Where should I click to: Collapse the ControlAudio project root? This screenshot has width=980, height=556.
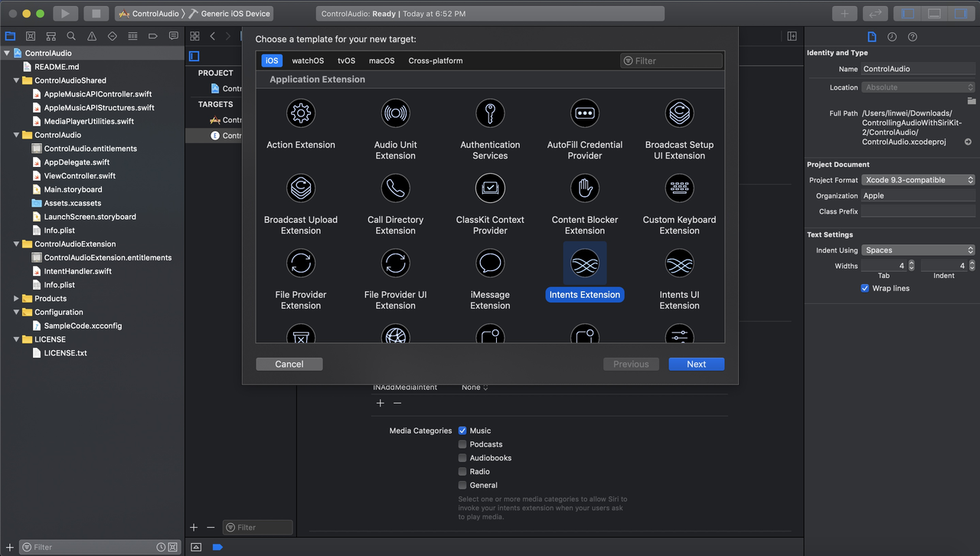point(7,54)
